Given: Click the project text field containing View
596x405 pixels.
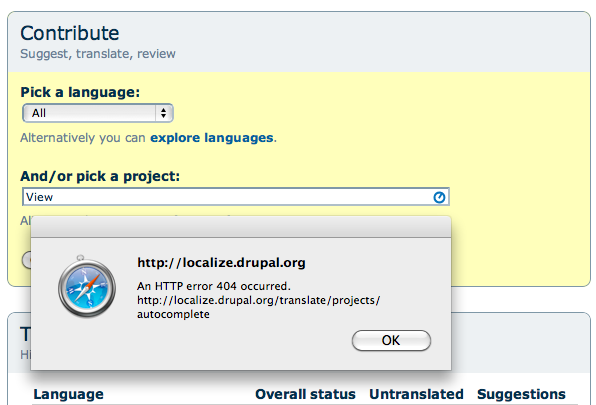Looking at the screenshot, I should pyautogui.click(x=236, y=197).
